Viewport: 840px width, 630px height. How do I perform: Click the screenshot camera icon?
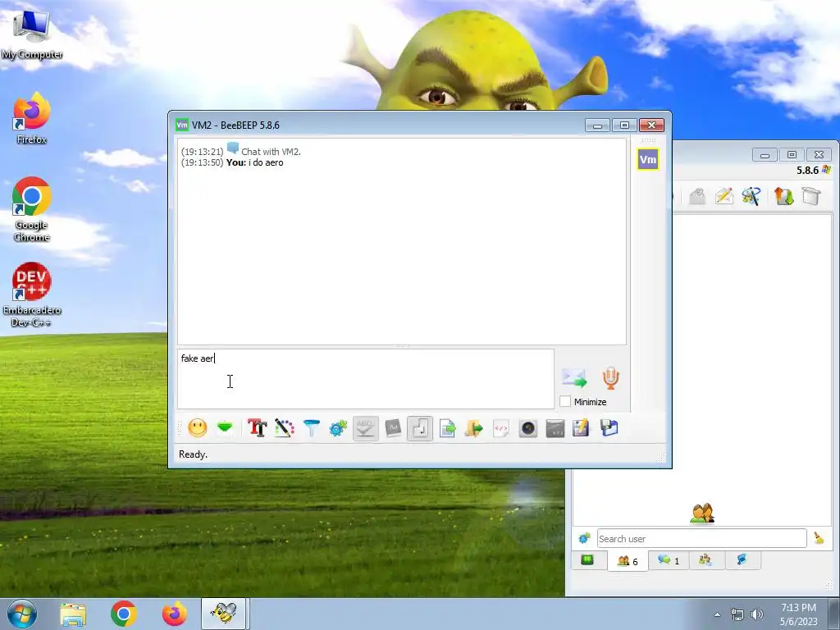[527, 428]
